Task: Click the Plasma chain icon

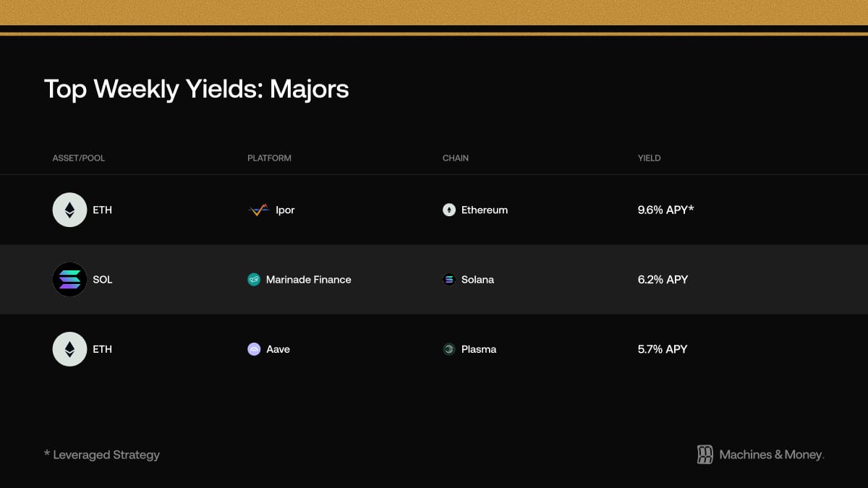Action: pyautogui.click(x=449, y=349)
